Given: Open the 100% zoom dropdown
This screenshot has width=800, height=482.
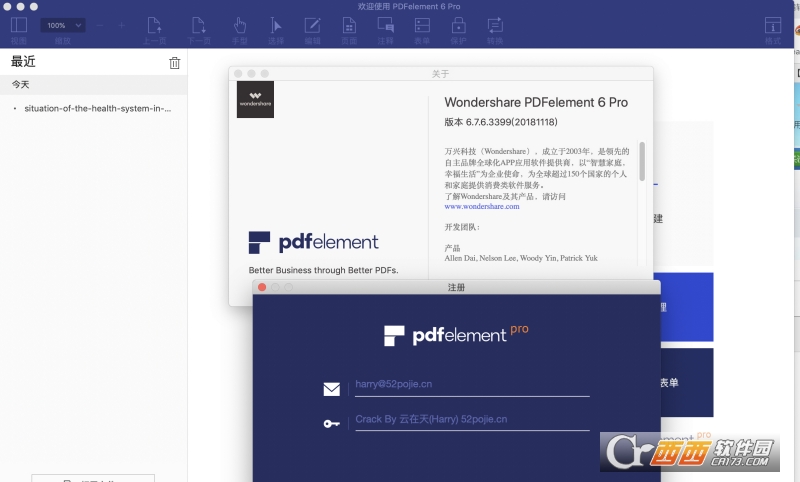Looking at the screenshot, I should [x=63, y=25].
